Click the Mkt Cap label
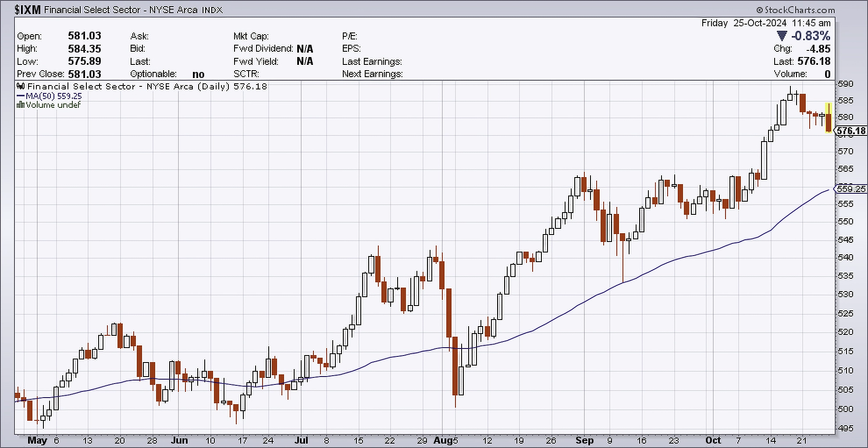Screen dimensions: 868x448 point(251,36)
